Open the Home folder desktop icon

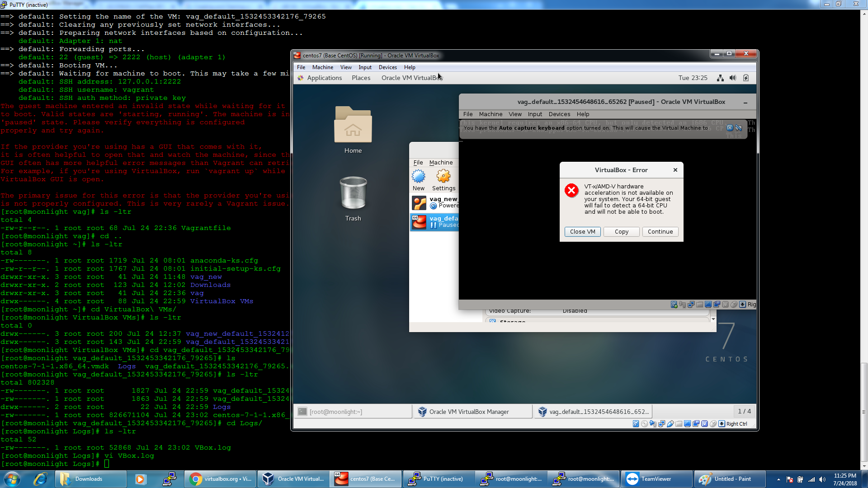[x=353, y=130]
